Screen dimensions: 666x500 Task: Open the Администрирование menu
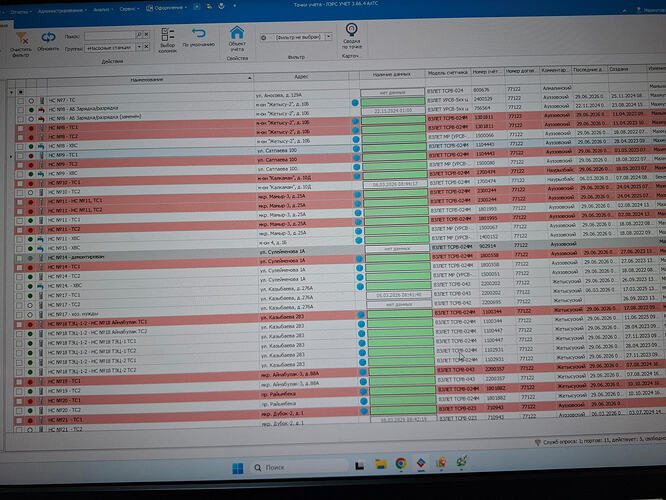point(62,11)
